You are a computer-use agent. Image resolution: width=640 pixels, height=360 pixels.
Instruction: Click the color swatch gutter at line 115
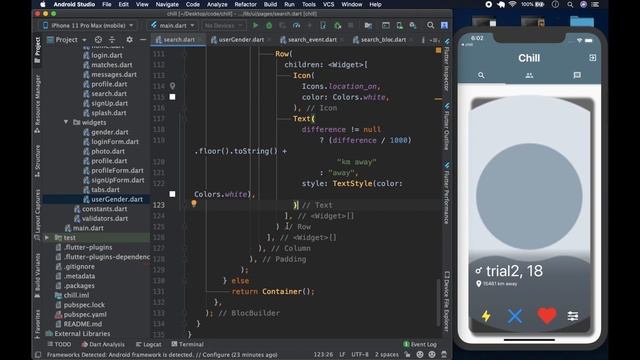172,97
